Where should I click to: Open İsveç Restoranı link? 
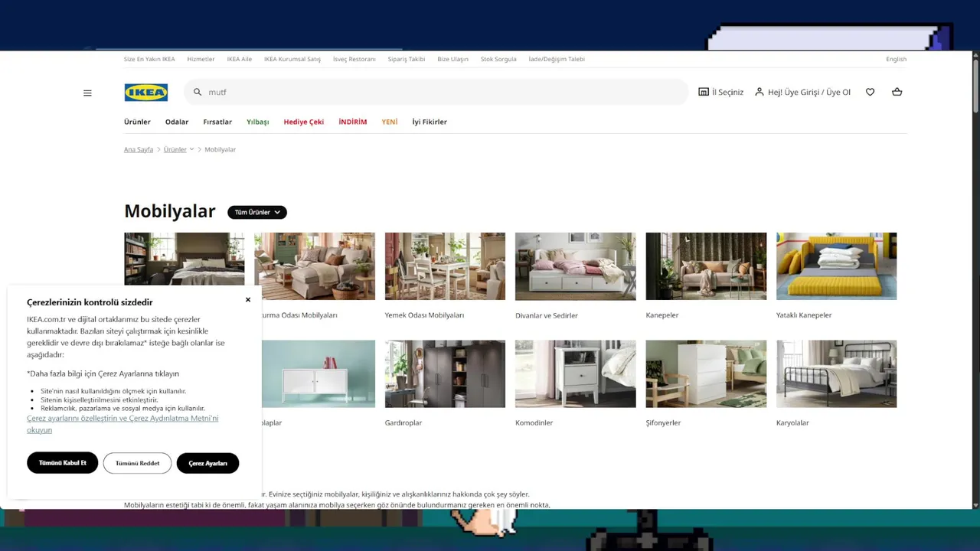[354, 59]
